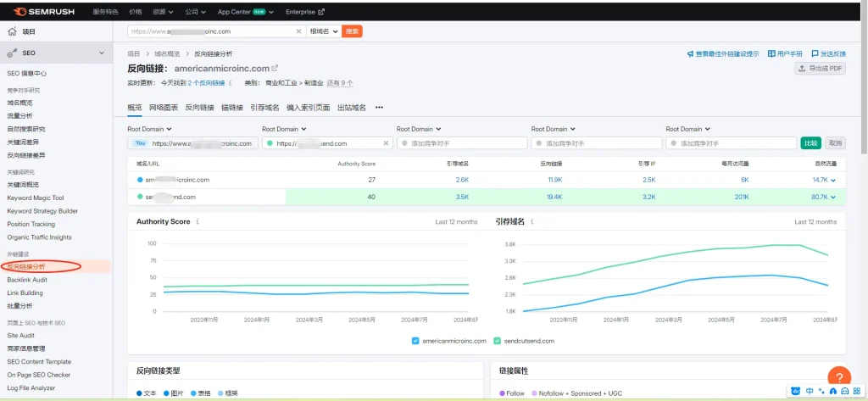
Task: Switch to the 反向链接 tab
Action: (199, 108)
